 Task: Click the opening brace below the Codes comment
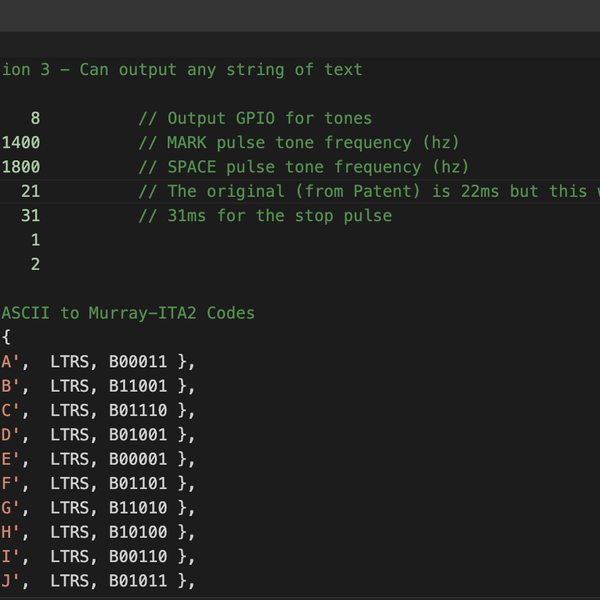(6, 338)
